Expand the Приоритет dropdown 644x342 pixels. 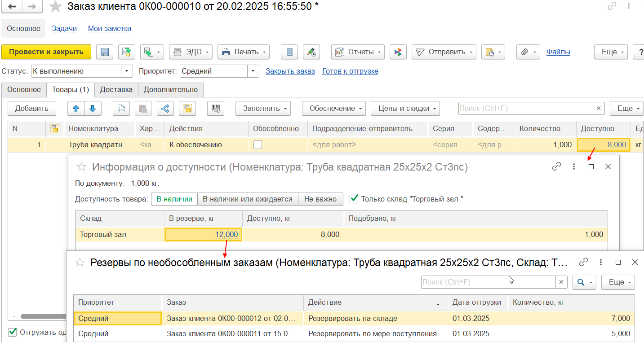253,71
